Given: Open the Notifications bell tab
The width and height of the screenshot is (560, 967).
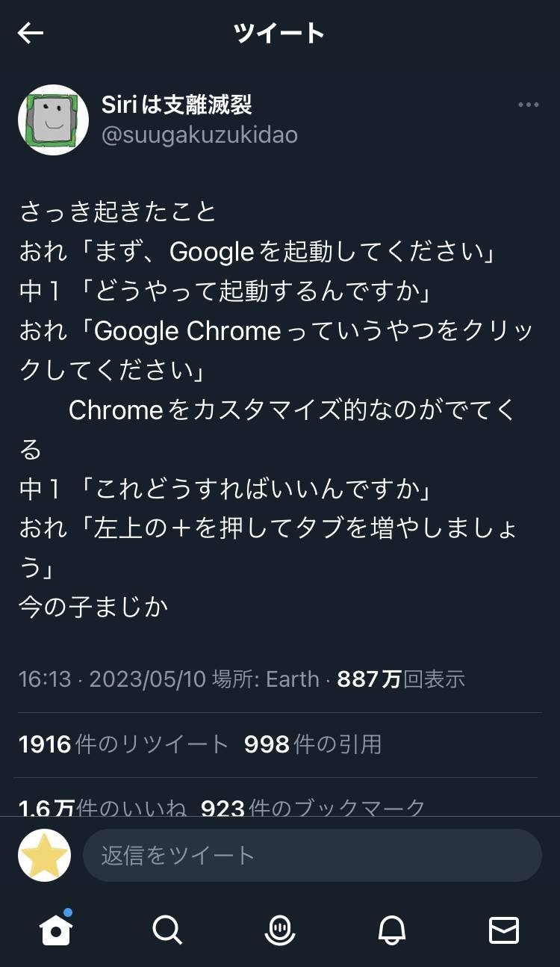Looking at the screenshot, I should 391,930.
